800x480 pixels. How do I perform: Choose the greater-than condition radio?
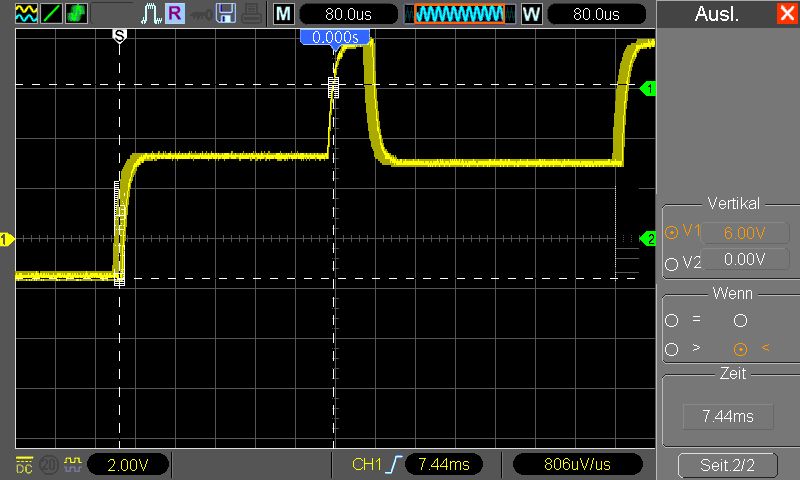pyautogui.click(x=671, y=349)
